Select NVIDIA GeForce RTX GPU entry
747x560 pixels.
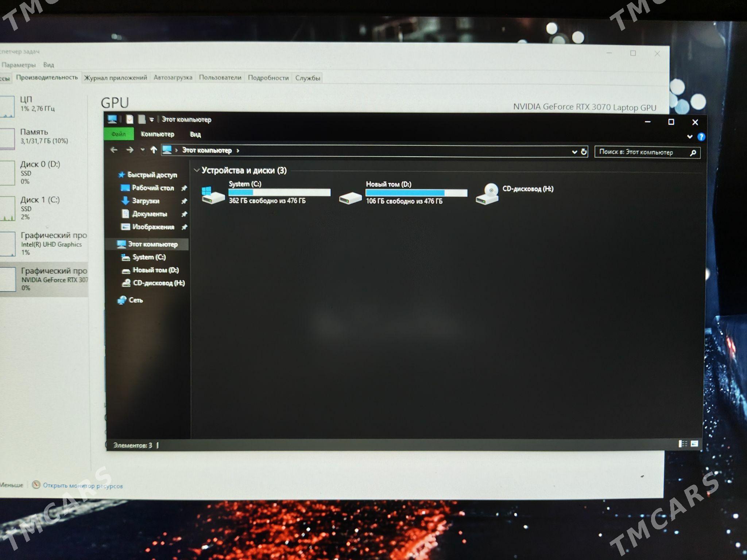[44, 279]
